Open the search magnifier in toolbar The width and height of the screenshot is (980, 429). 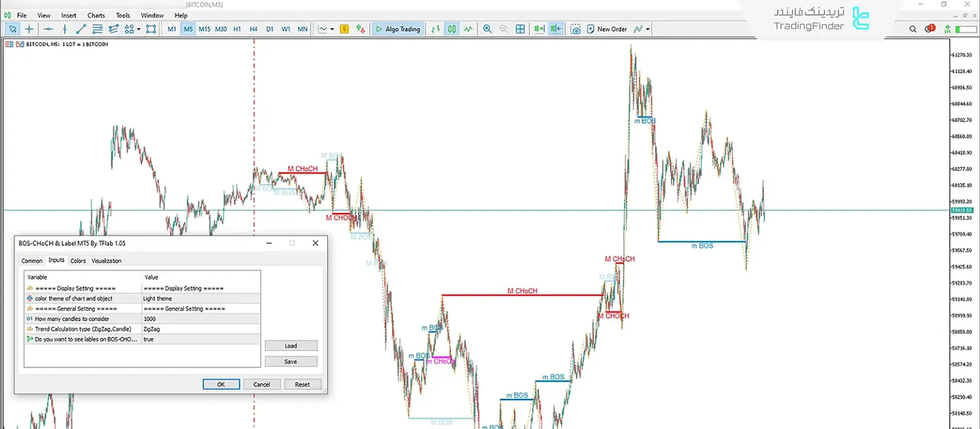click(x=913, y=29)
